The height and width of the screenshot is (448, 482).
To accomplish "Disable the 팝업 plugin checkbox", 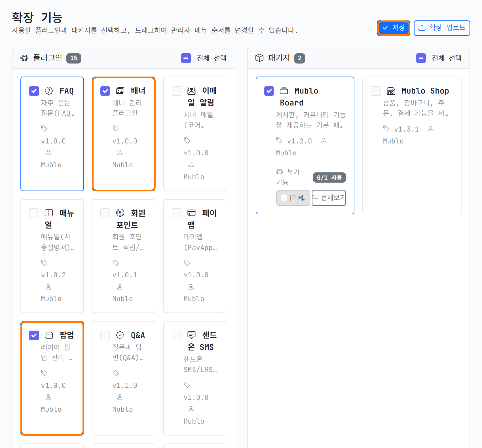I will (34, 335).
